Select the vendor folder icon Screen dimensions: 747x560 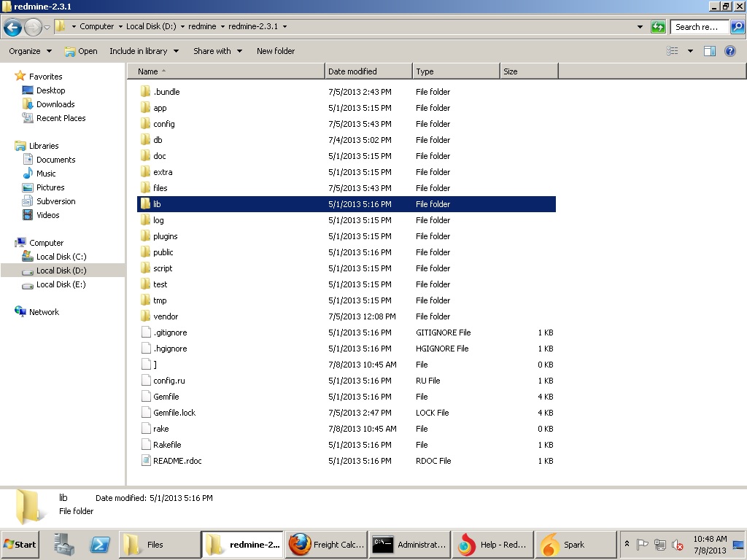point(145,316)
